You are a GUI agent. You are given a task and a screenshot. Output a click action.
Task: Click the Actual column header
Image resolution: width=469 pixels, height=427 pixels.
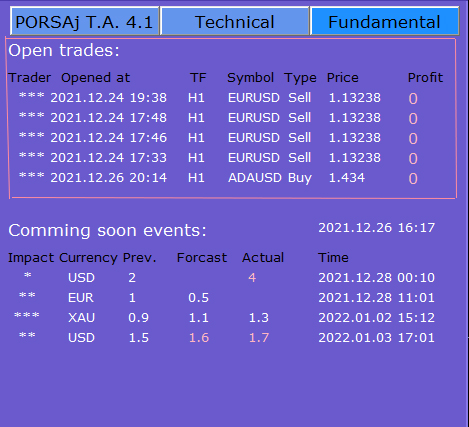[263, 258]
